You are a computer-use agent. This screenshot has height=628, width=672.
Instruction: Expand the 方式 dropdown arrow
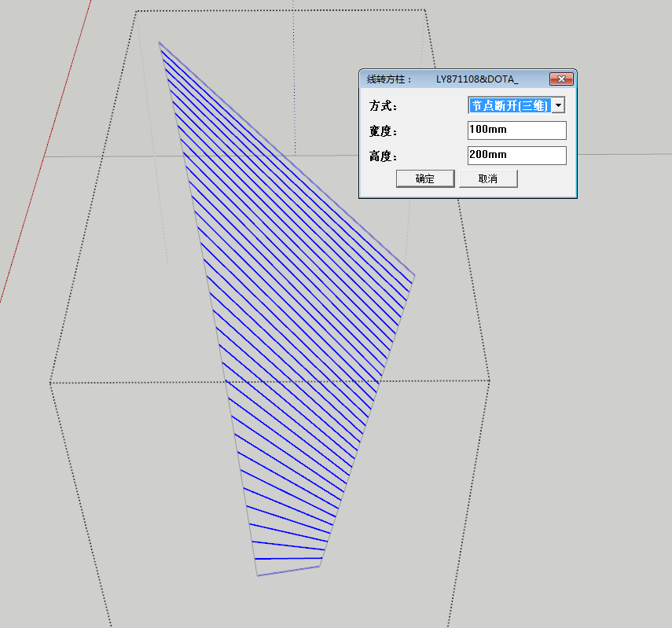(x=559, y=105)
